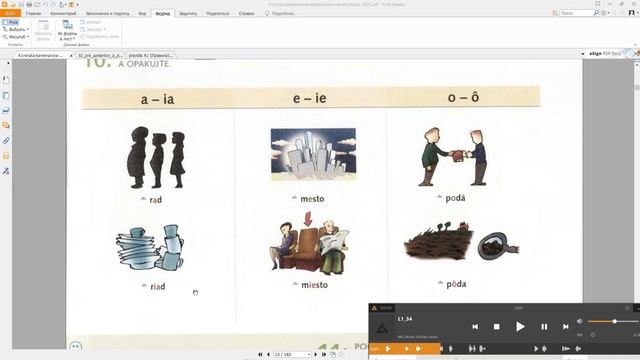This screenshot has width=640, height=360.
Task: Open the comments panel in left sidebar
Action: click(6, 125)
